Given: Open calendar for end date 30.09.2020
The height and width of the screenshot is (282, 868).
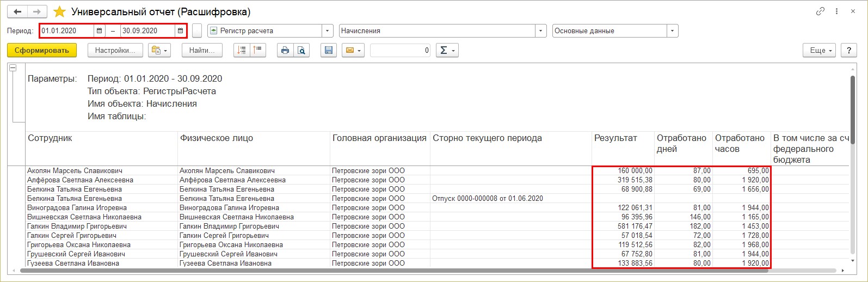Looking at the screenshot, I should click(180, 31).
